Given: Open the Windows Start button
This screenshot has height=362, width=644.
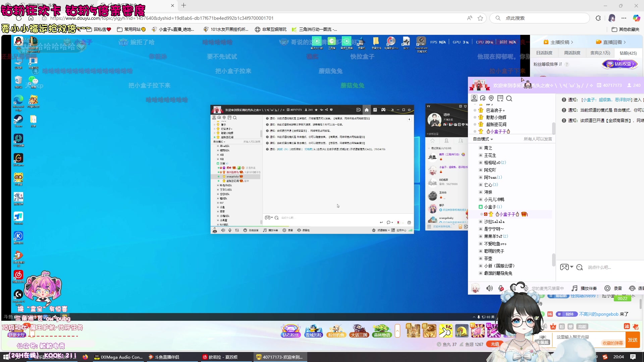Looking at the screenshot, I should (x=6, y=357).
